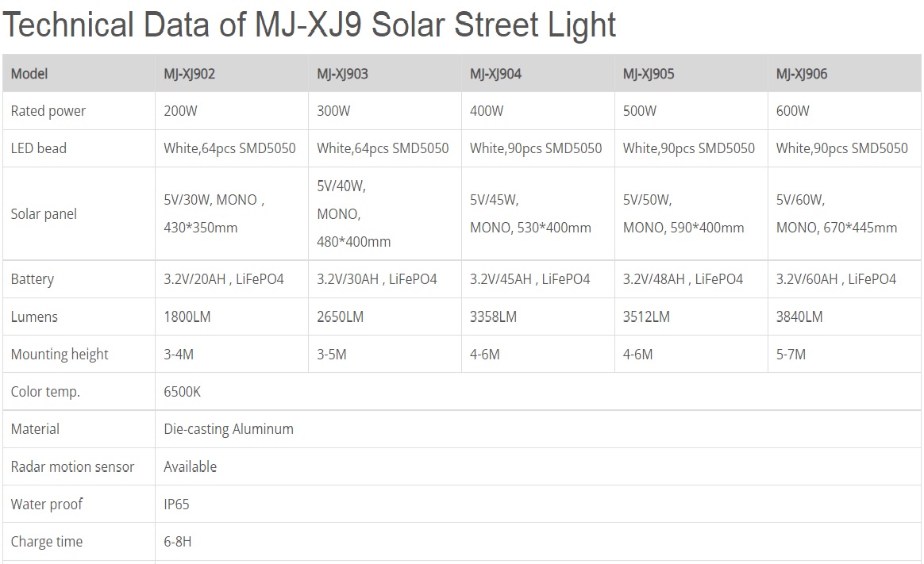Select the 500W rated power value
924x564 pixels.
pyautogui.click(x=640, y=111)
